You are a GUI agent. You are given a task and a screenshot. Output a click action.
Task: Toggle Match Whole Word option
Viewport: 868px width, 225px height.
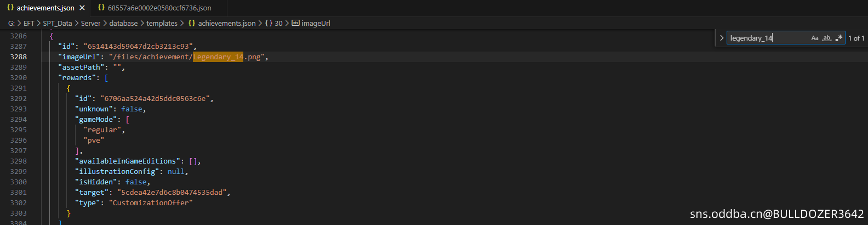(827, 38)
